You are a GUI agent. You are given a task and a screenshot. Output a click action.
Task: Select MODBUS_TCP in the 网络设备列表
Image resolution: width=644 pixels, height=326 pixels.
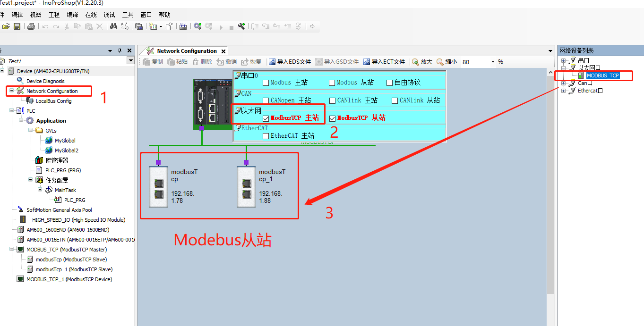(602, 75)
